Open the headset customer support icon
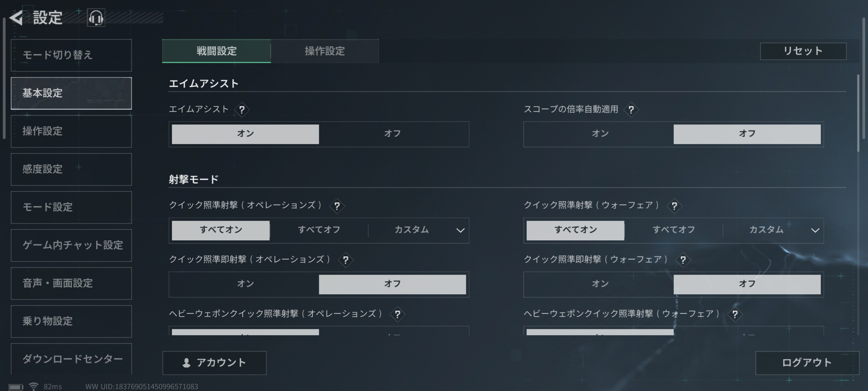The width and height of the screenshot is (868, 391). [96, 18]
